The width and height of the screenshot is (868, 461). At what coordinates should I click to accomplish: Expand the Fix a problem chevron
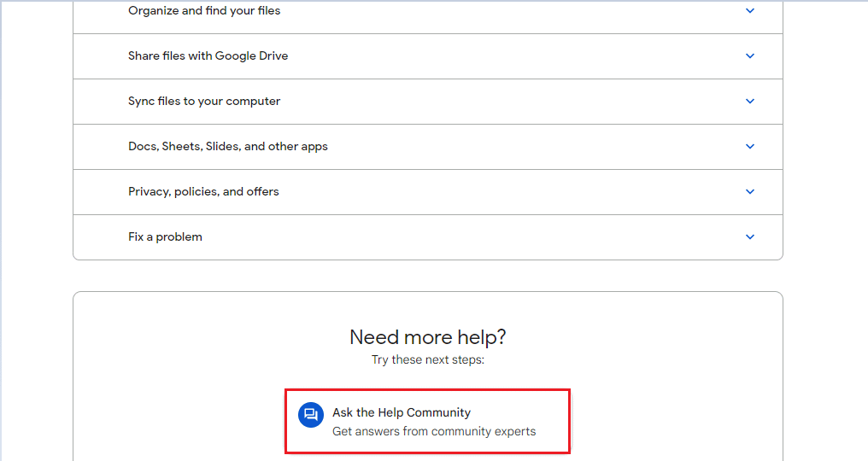coord(750,236)
